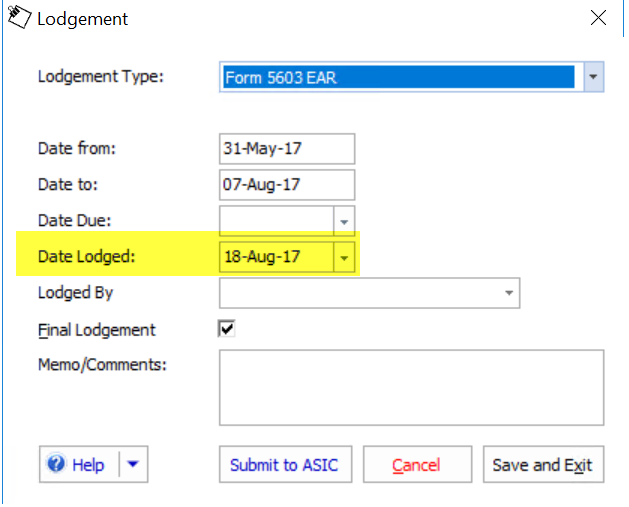Click into the Memo/Comments text box
This screenshot has width=629, height=507.
(411, 387)
